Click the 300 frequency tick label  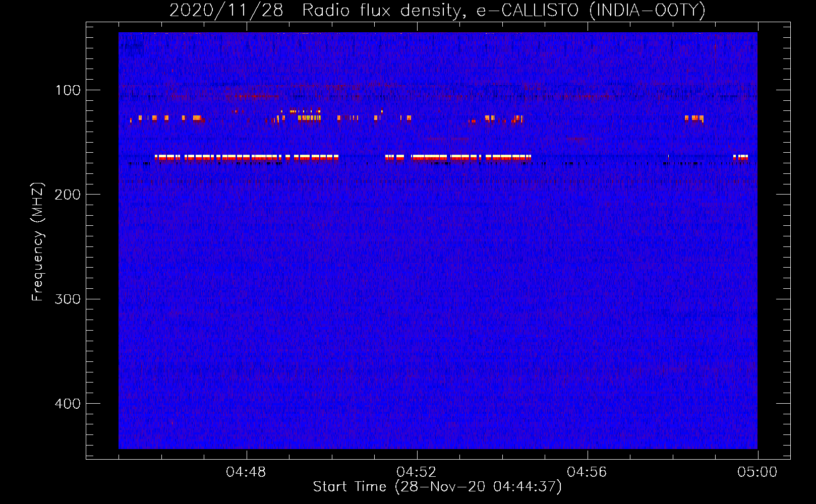coord(68,299)
